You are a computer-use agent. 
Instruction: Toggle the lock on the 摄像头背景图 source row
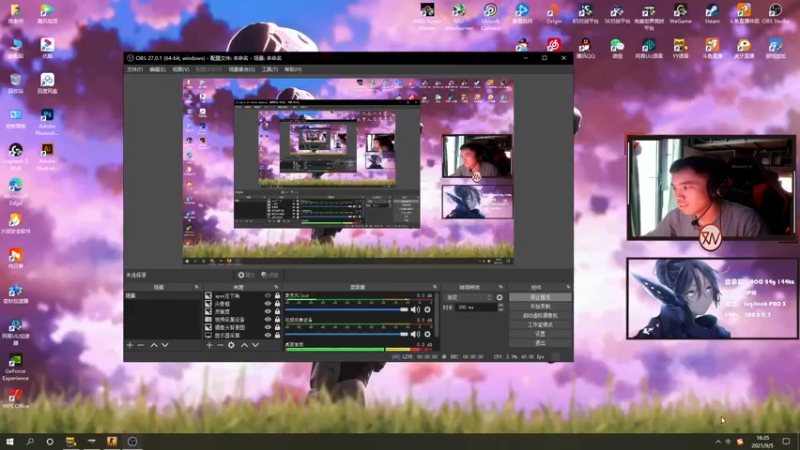[x=278, y=327]
